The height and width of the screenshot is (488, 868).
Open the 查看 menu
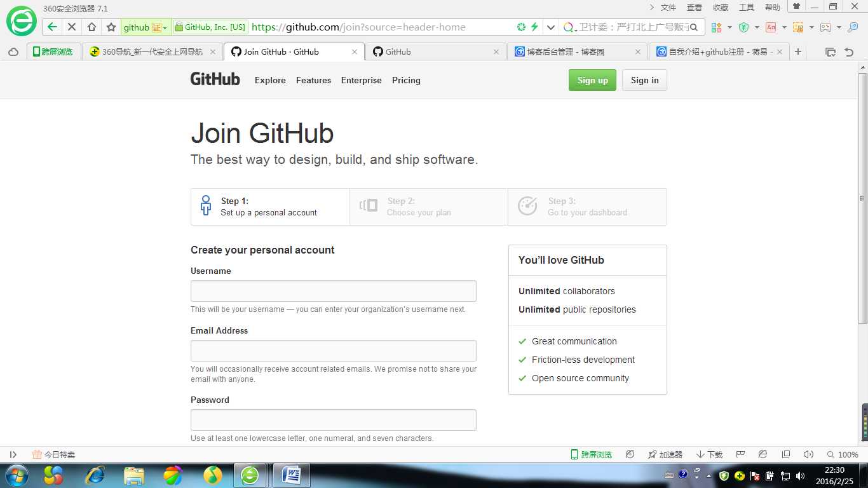point(695,8)
